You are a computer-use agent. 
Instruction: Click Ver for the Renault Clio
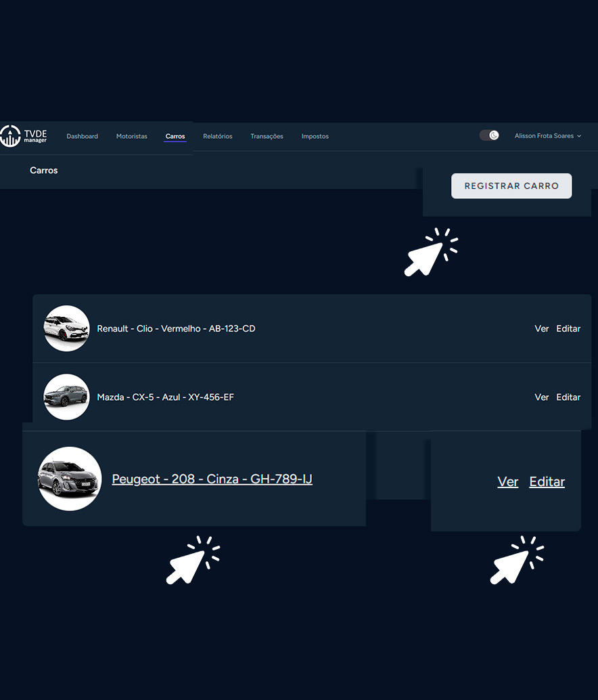[541, 328]
